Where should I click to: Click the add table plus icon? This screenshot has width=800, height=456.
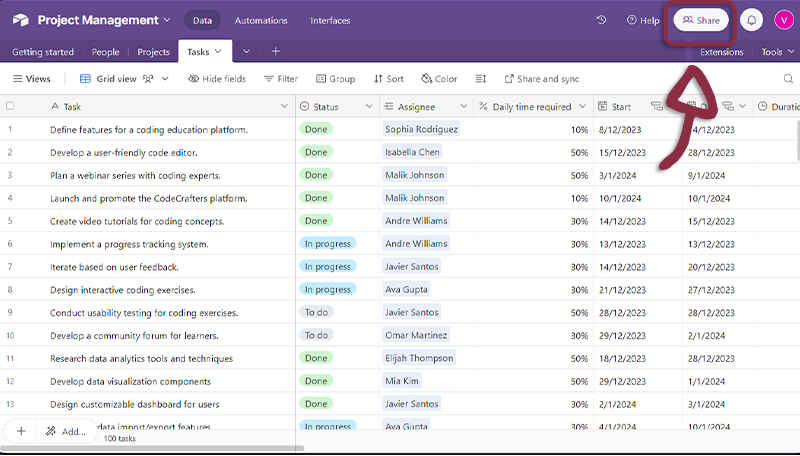(x=275, y=52)
